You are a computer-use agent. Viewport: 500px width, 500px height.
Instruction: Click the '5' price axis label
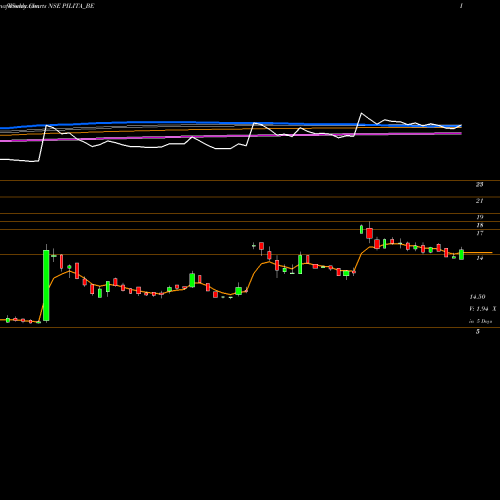[x=478, y=332]
